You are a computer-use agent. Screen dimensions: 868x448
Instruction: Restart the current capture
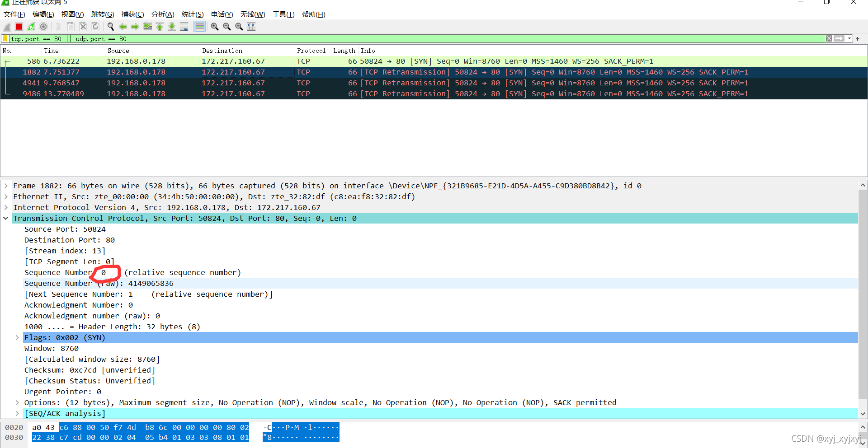tap(31, 27)
